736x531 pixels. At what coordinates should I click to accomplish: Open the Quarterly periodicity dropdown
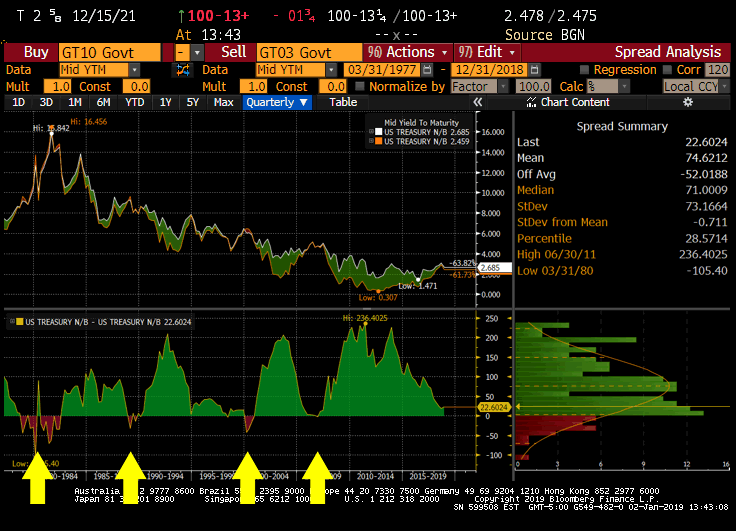point(277,102)
